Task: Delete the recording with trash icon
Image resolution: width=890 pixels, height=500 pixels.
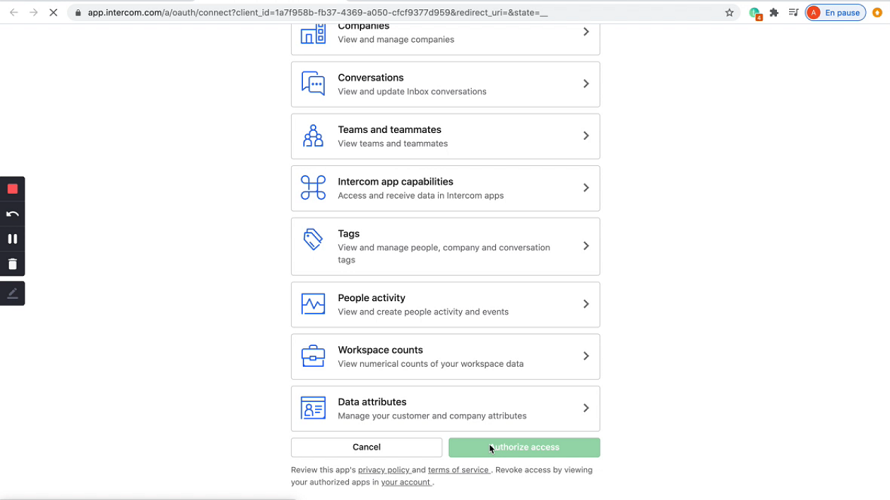Action: [x=12, y=264]
